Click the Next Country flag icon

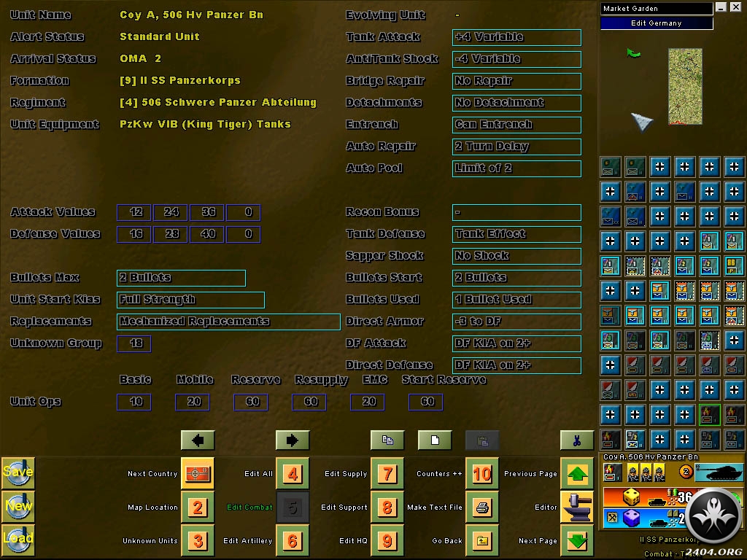point(197,474)
